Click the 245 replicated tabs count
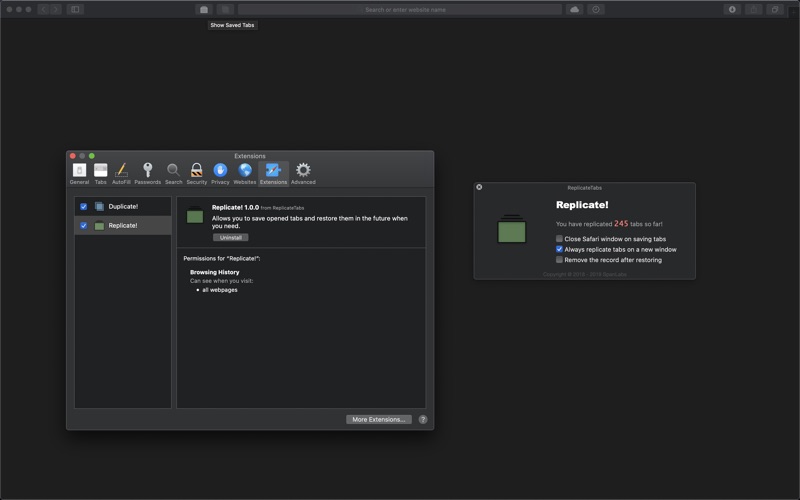This screenshot has height=500, width=800. (621, 223)
